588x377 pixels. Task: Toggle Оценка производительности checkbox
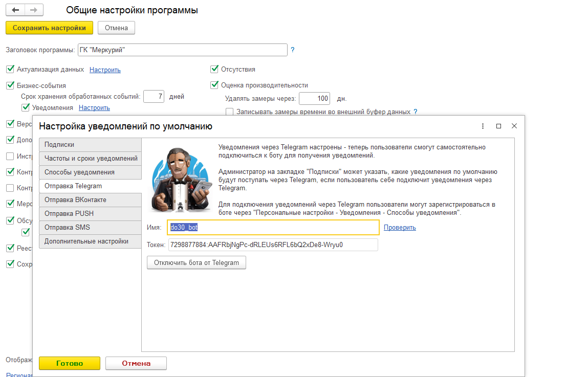(214, 85)
